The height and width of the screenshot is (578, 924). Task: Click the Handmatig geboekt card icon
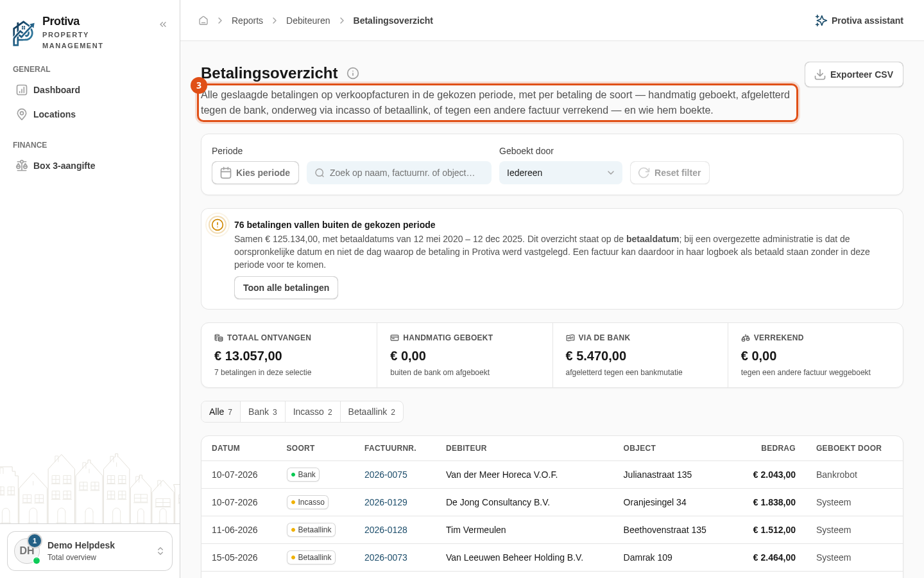point(395,338)
